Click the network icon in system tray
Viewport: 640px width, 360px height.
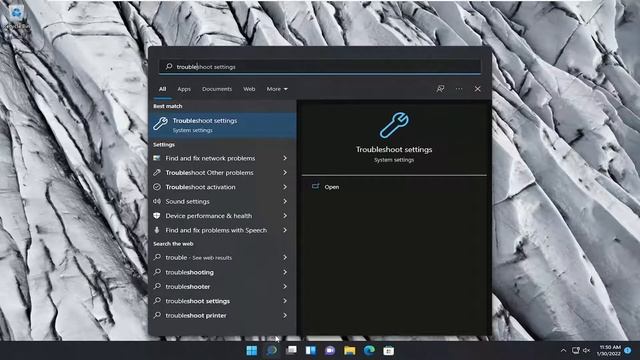click(x=576, y=351)
